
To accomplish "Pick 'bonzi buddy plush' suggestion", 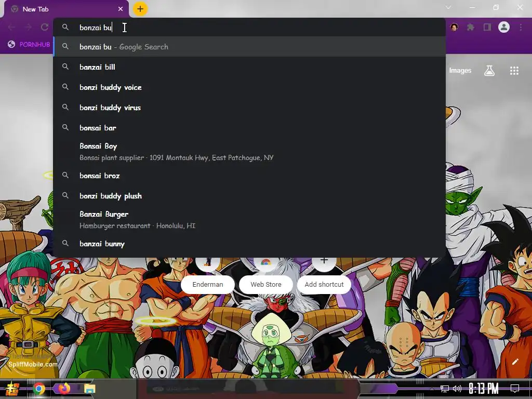I will point(249,196).
